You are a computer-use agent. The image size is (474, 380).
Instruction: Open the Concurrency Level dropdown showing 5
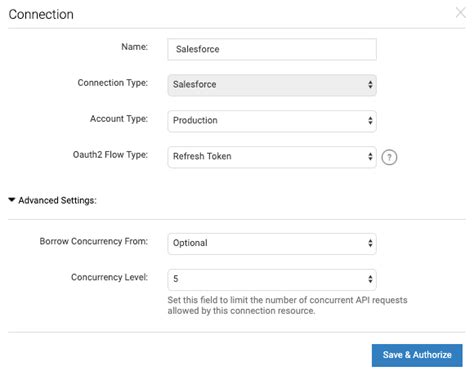click(x=272, y=280)
